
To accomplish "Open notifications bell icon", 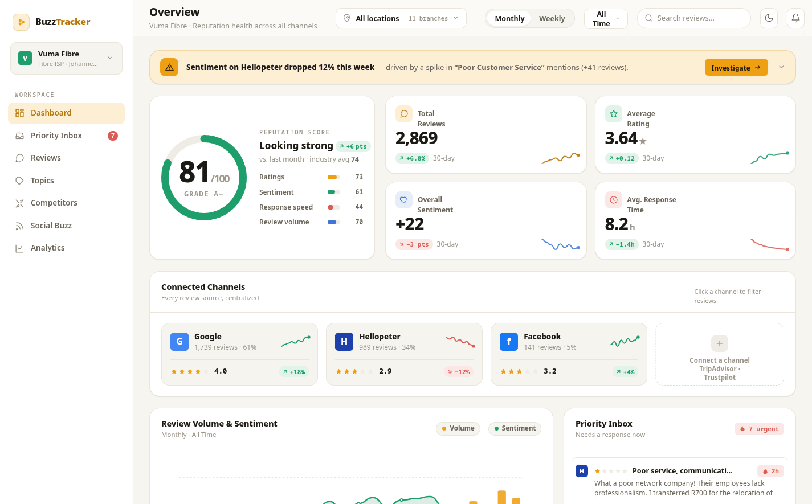I will pyautogui.click(x=795, y=18).
